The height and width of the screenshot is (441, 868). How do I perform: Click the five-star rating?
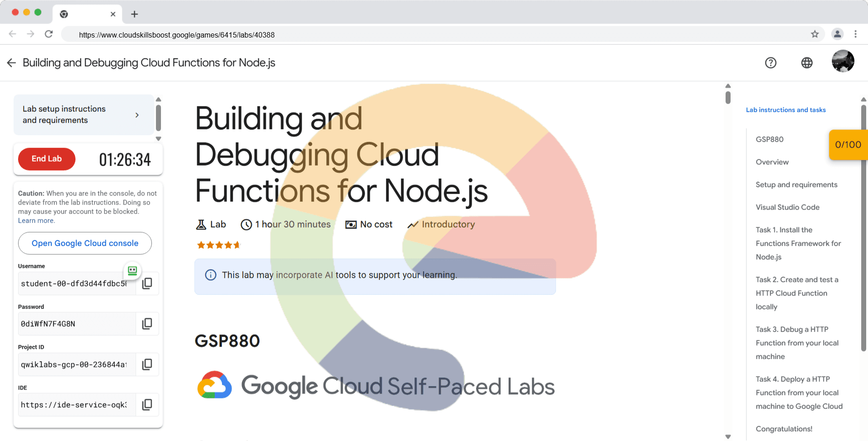point(219,245)
